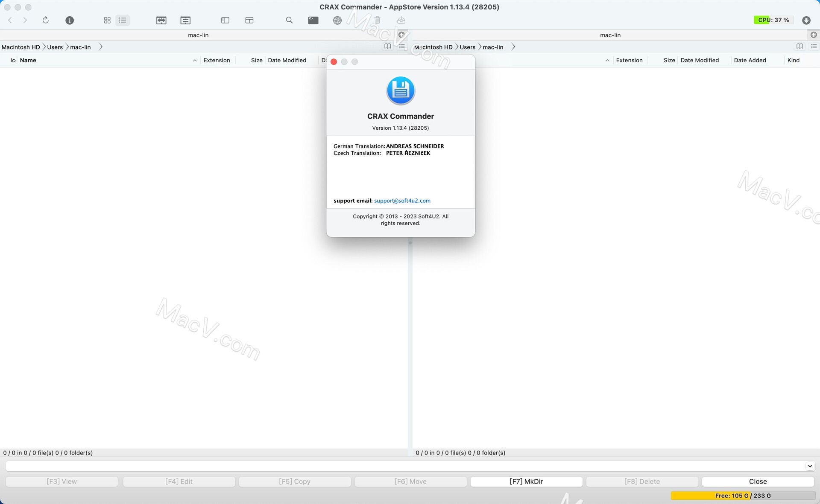The image size is (820, 504).
Task: Click the eject drive icon
Action: [401, 20]
